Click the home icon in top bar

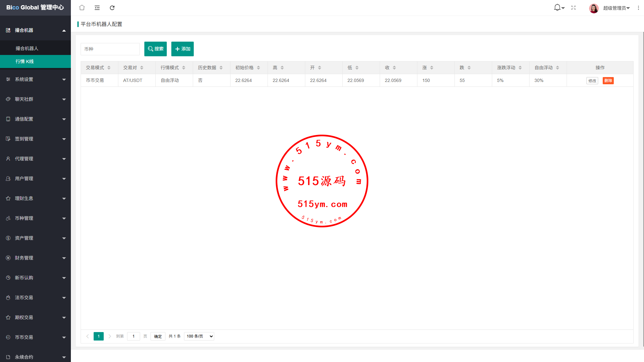[82, 7]
